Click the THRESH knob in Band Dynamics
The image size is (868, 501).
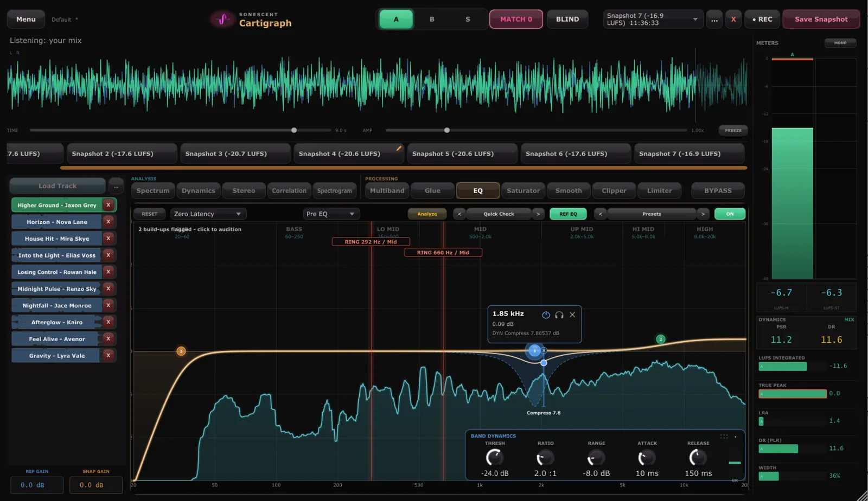tap(494, 458)
